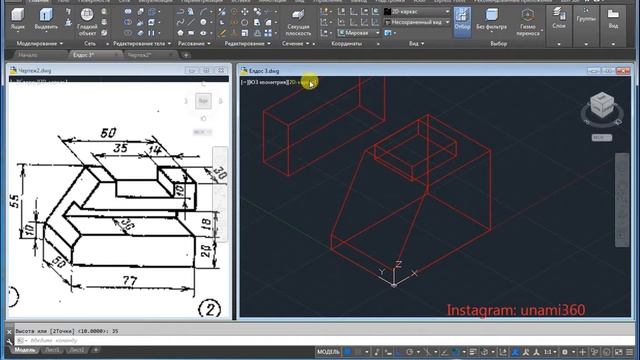This screenshot has height=360, width=640.
Task: Click the Array tool in Editing panel
Action: 268,33
